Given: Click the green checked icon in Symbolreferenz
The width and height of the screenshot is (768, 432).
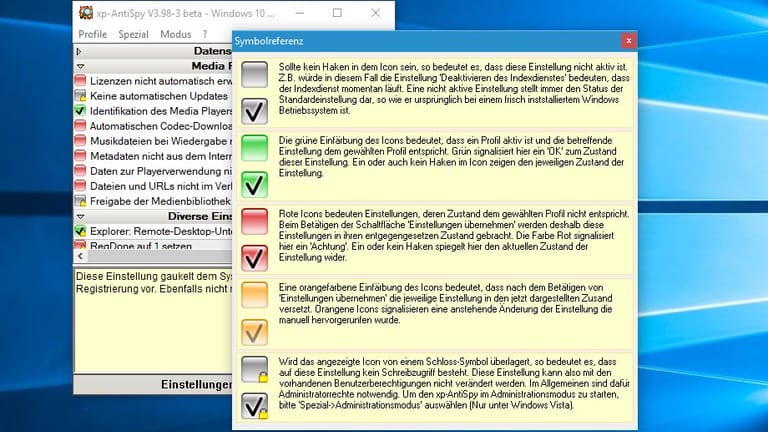Looking at the screenshot, I should [x=254, y=184].
